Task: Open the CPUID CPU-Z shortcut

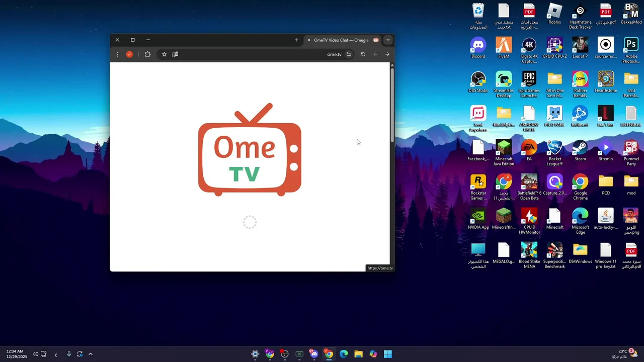Action: [555, 48]
